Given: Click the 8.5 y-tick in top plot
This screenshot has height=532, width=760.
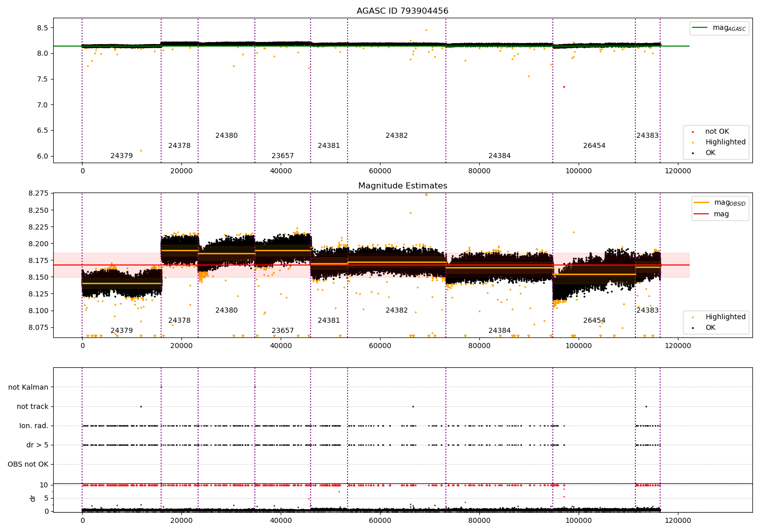Looking at the screenshot, I should [x=42, y=28].
